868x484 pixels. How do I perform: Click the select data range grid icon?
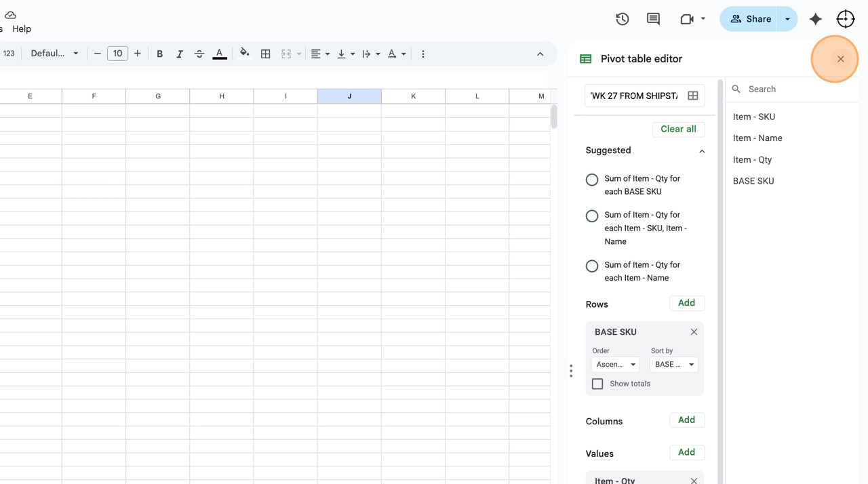pos(692,96)
